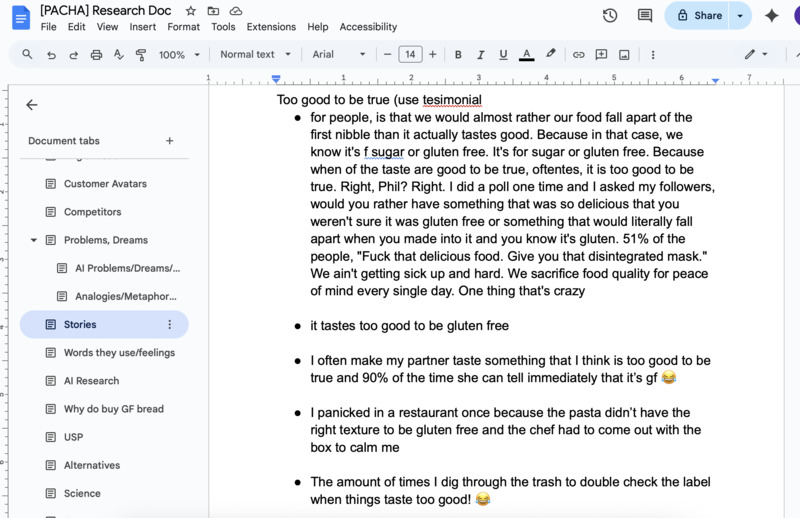Image resolution: width=800 pixels, height=518 pixels.
Task: Check the cloud save status icon
Action: [236, 11]
